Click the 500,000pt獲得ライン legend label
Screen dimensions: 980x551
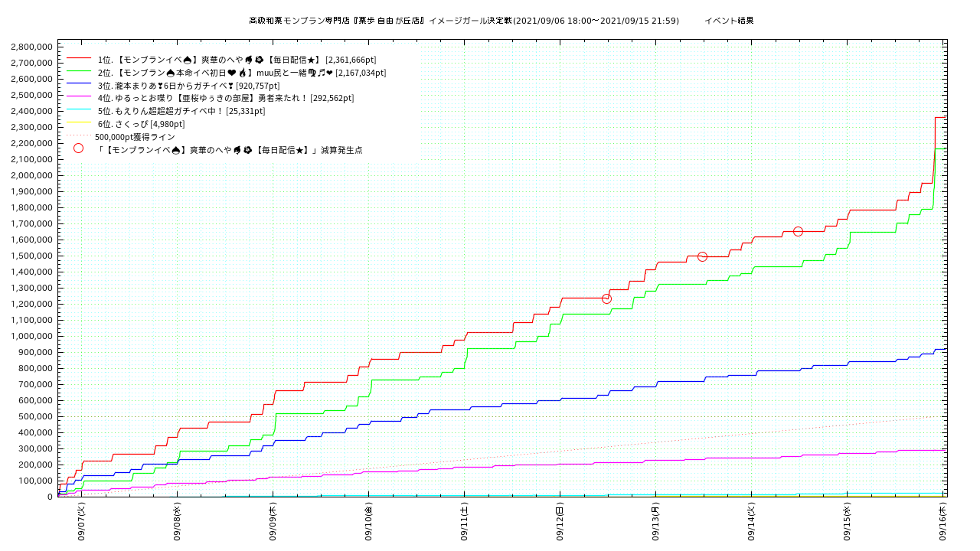(135, 137)
